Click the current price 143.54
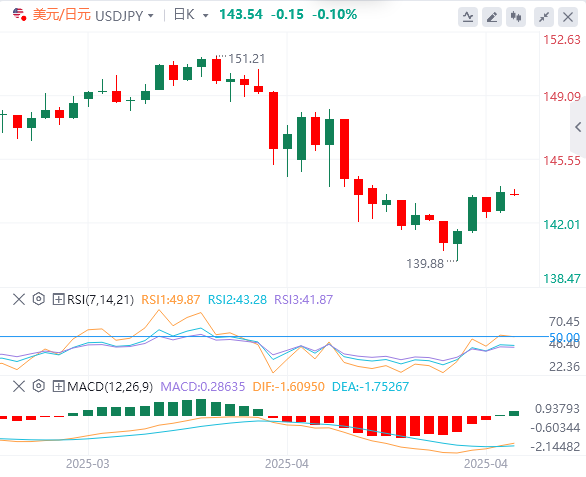The height and width of the screenshot is (477, 586). pos(241,15)
